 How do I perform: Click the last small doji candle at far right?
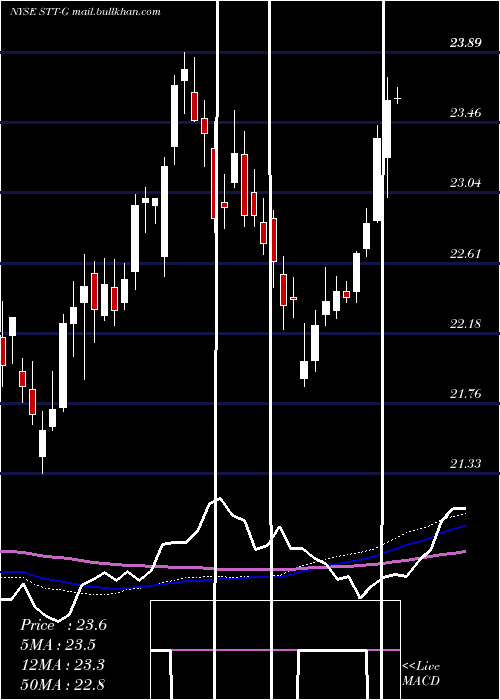[x=397, y=98]
